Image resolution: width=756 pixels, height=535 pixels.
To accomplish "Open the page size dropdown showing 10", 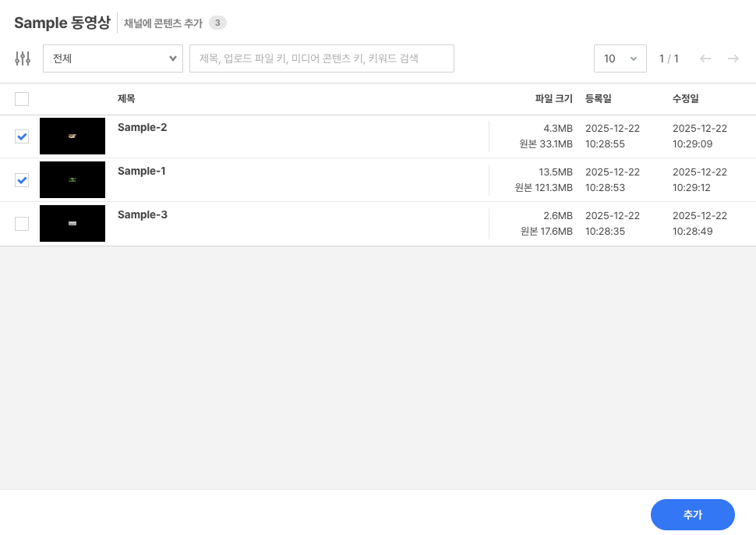I will [620, 58].
